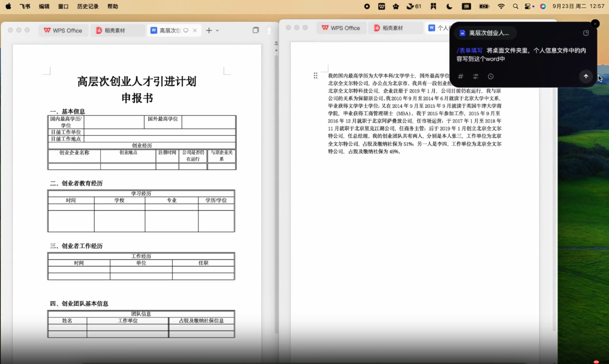609x364 pixels.
Task: Open the Pinyin input source icon in menu bar
Action: coord(466,6)
